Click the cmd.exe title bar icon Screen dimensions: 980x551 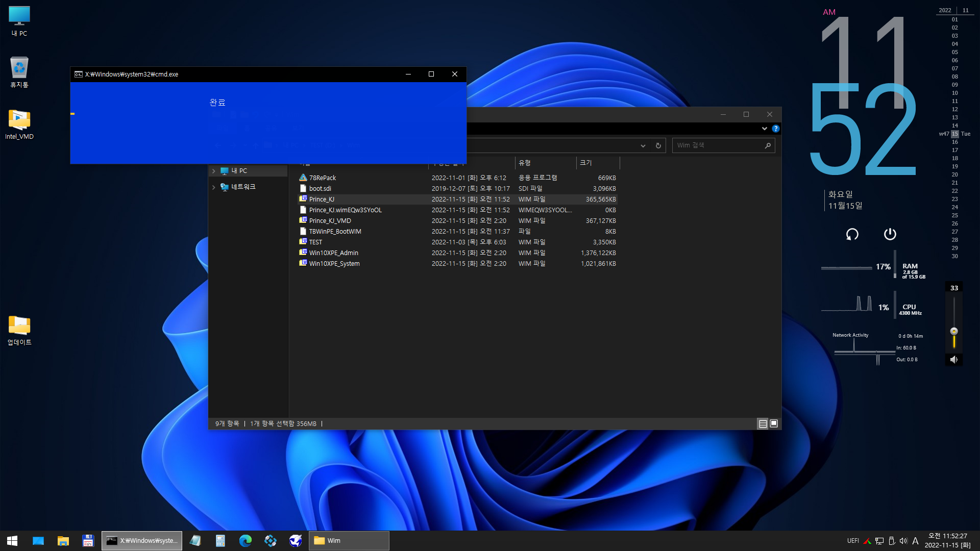pyautogui.click(x=79, y=74)
